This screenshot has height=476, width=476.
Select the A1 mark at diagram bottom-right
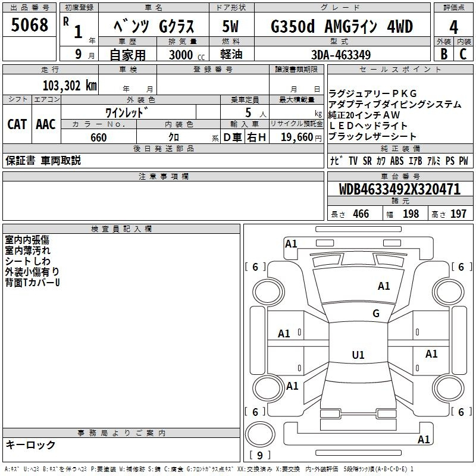pyautogui.click(x=424, y=440)
